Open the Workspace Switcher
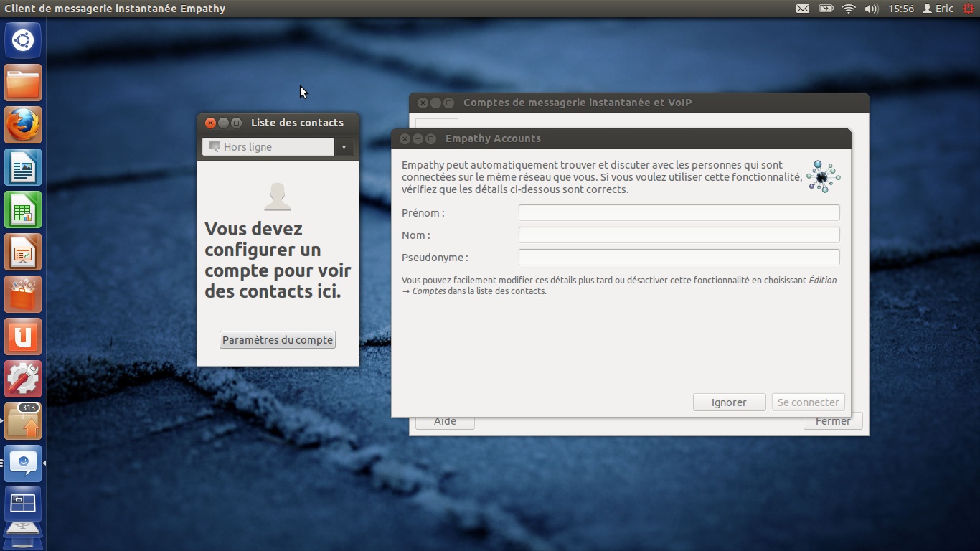 coord(23,504)
